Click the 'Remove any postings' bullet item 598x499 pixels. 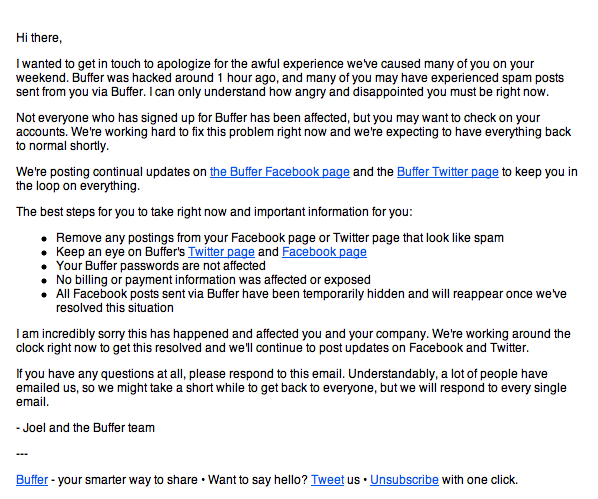point(280,238)
